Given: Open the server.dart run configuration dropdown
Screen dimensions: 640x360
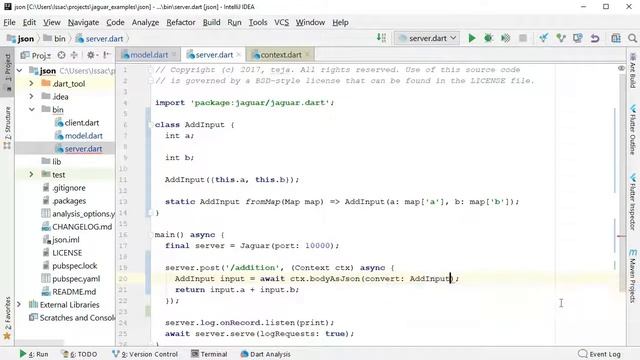Looking at the screenshot, I should (x=427, y=38).
